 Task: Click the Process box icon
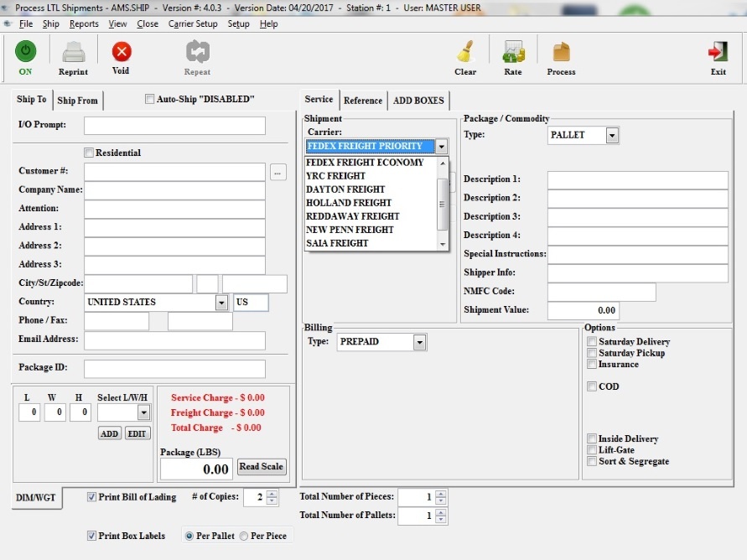point(561,51)
